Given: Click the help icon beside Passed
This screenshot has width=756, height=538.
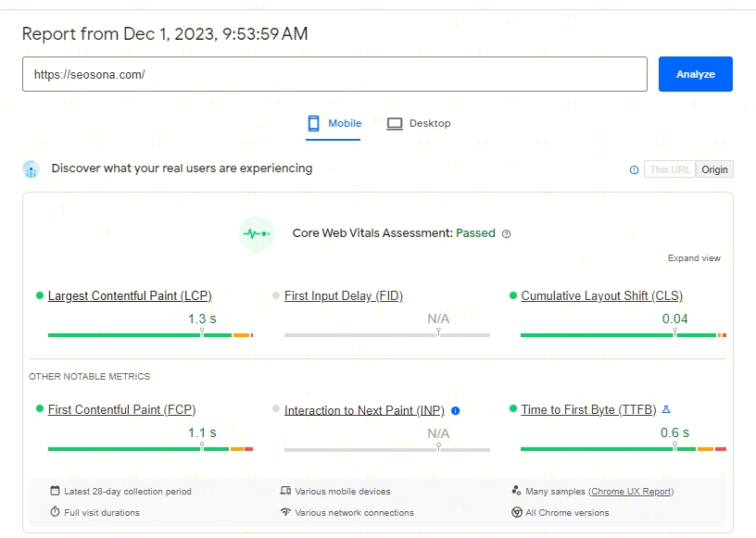Looking at the screenshot, I should 507,234.
